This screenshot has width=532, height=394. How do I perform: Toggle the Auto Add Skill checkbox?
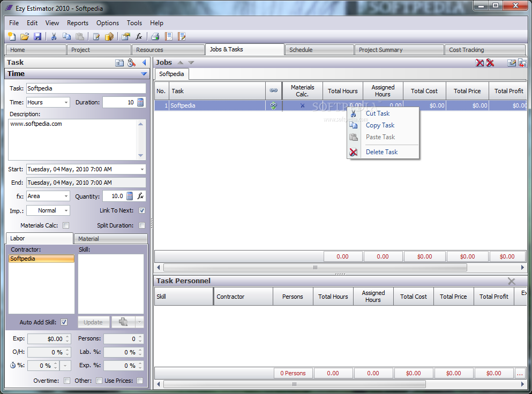point(64,322)
